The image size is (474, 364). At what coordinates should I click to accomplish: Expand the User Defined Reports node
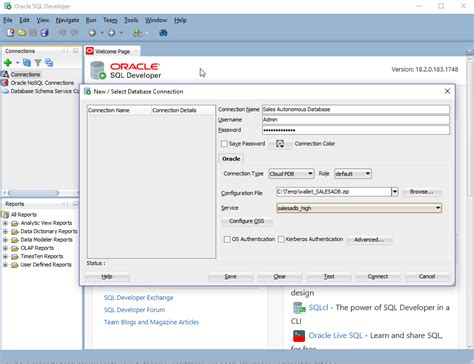[5, 264]
